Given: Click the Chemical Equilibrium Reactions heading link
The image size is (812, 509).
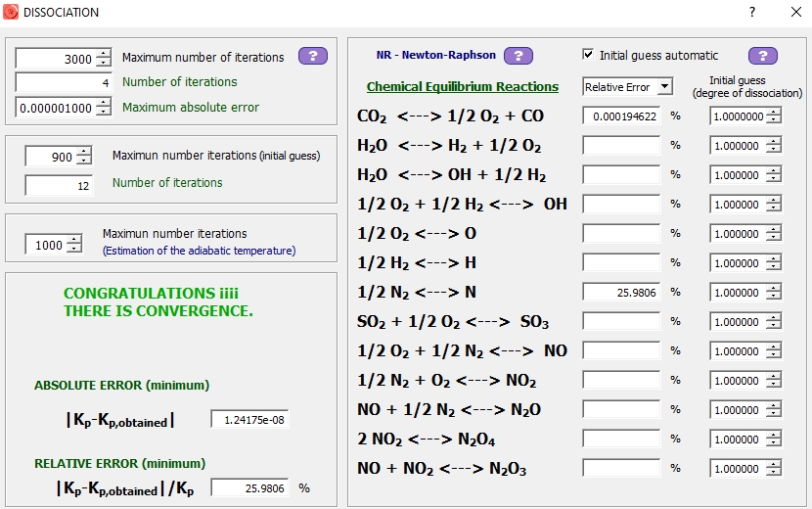Looking at the screenshot, I should [x=462, y=87].
